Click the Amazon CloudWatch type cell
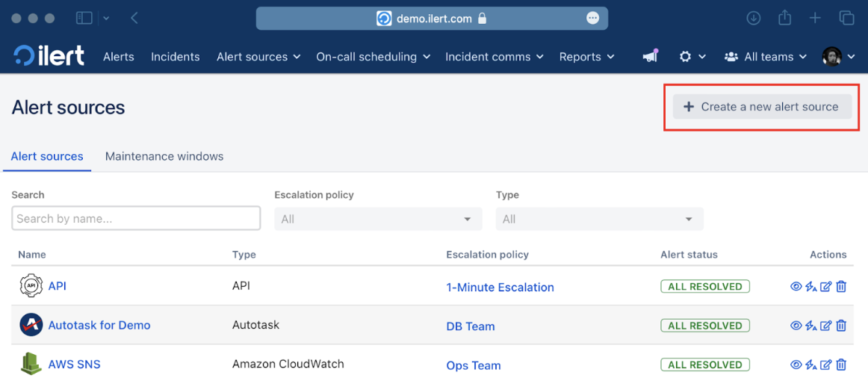Screen dimensions: 868x381 coord(288,364)
